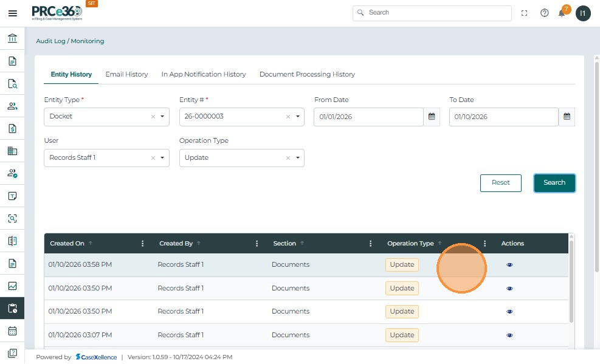Open the hamburger navigation menu
Image resolution: width=600 pixels, height=364 pixels.
[12, 13]
